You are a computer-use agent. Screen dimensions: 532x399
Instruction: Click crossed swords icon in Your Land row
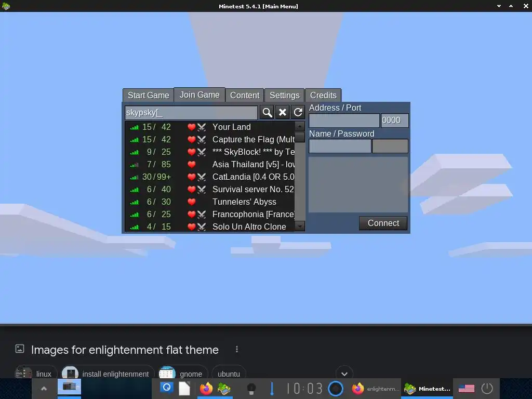point(202,127)
